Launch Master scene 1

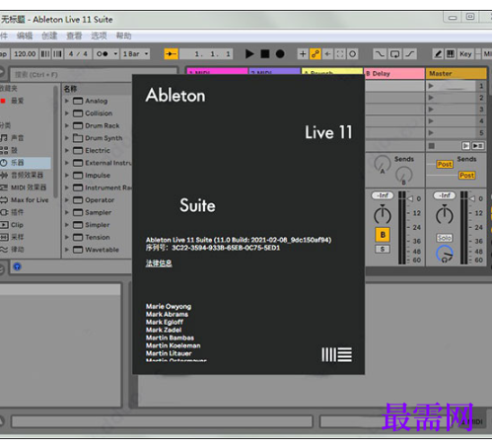tap(431, 86)
